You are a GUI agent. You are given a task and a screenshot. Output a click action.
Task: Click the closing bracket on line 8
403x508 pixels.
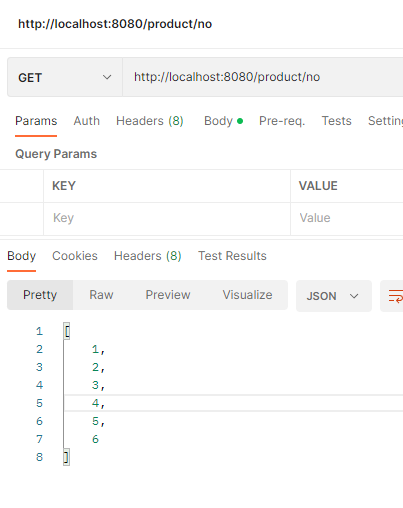[x=67, y=457]
